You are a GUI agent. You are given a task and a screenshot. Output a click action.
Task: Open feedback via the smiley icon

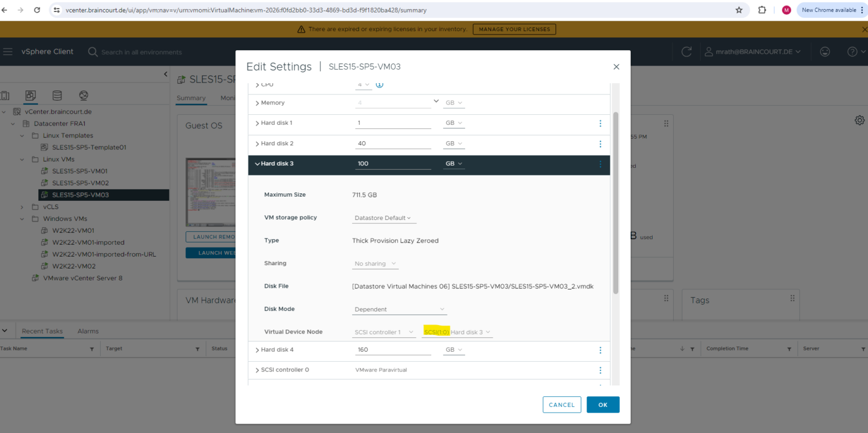(x=824, y=51)
